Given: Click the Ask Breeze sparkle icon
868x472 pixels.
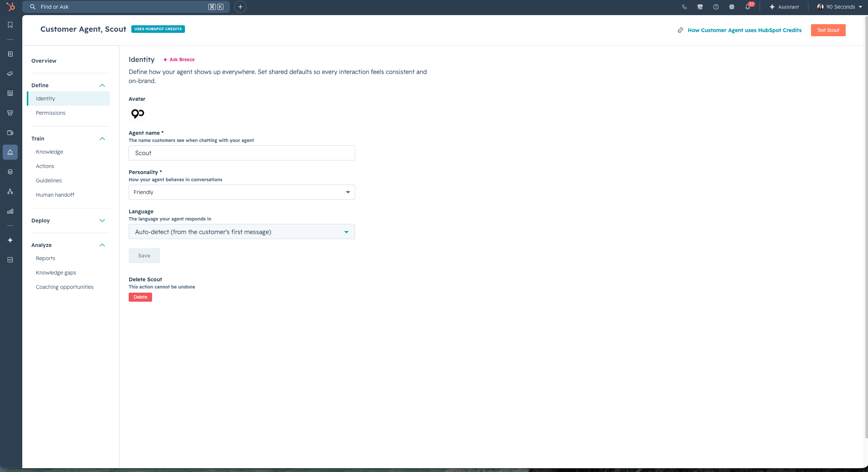Looking at the screenshot, I should coord(165,60).
